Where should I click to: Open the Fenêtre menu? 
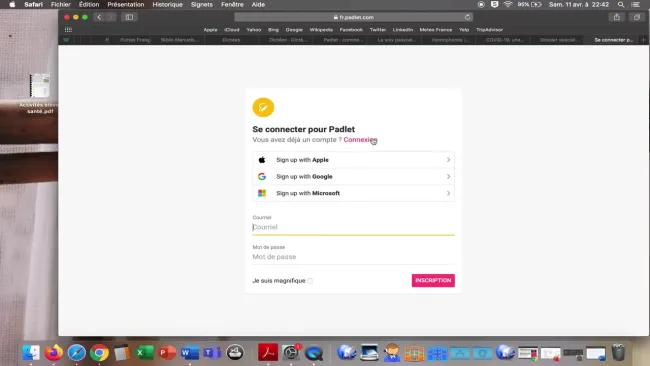[x=232, y=5]
